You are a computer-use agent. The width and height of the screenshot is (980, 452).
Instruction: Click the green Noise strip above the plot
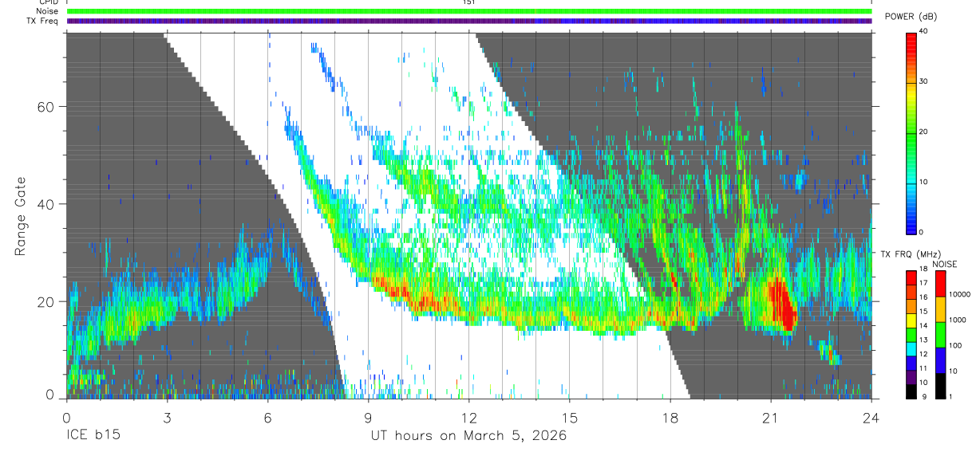pyautogui.click(x=469, y=11)
